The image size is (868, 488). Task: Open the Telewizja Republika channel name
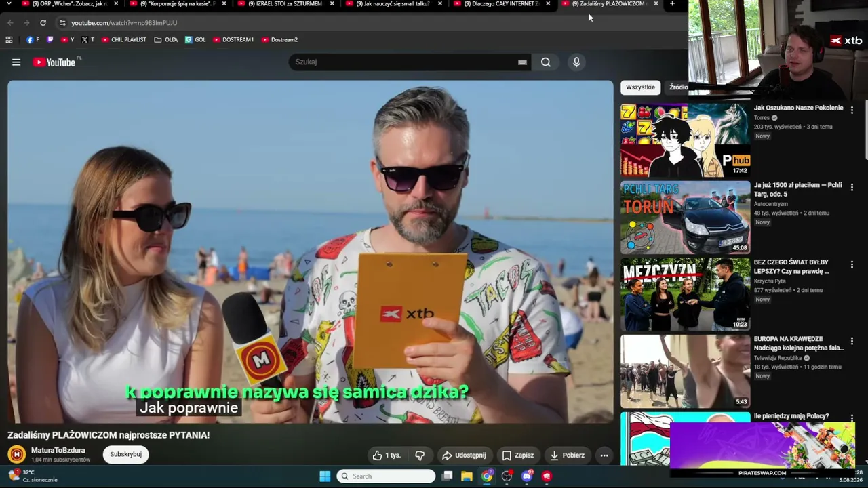coord(778,358)
